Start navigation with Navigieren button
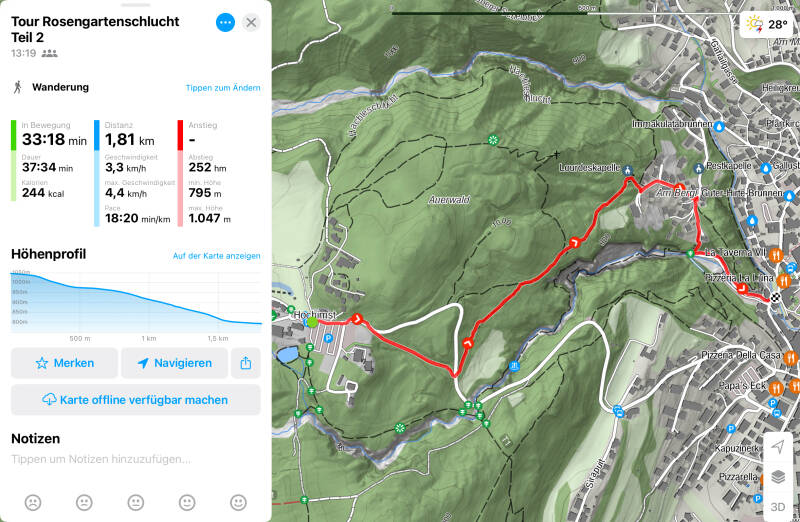The height and width of the screenshot is (522, 800). tap(174, 363)
